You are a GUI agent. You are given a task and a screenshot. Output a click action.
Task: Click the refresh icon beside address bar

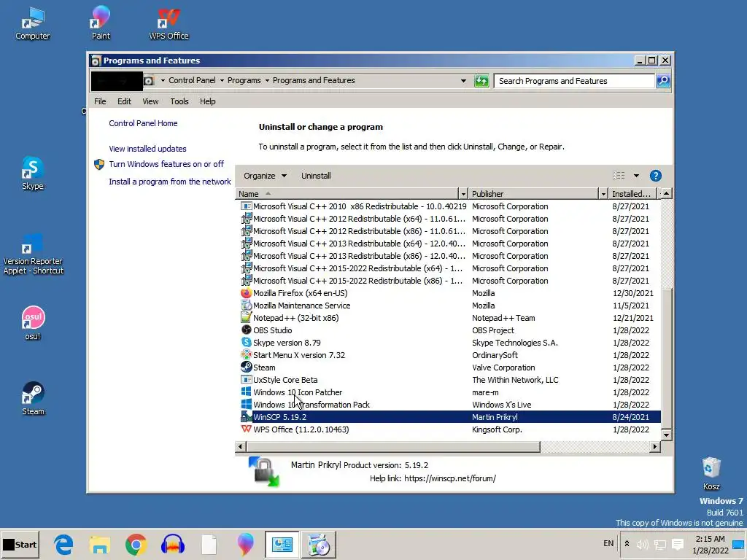(x=481, y=81)
